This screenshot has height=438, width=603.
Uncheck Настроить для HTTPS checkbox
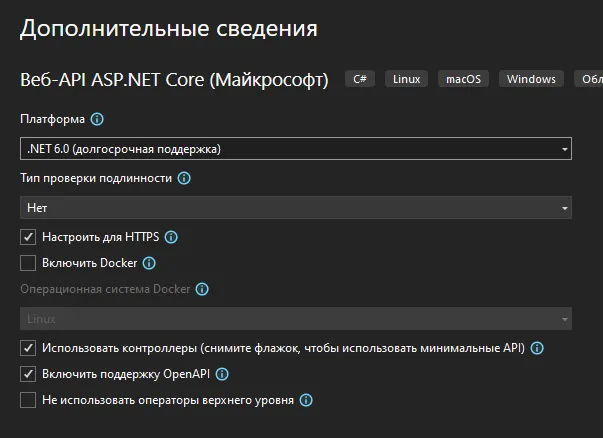(28, 237)
